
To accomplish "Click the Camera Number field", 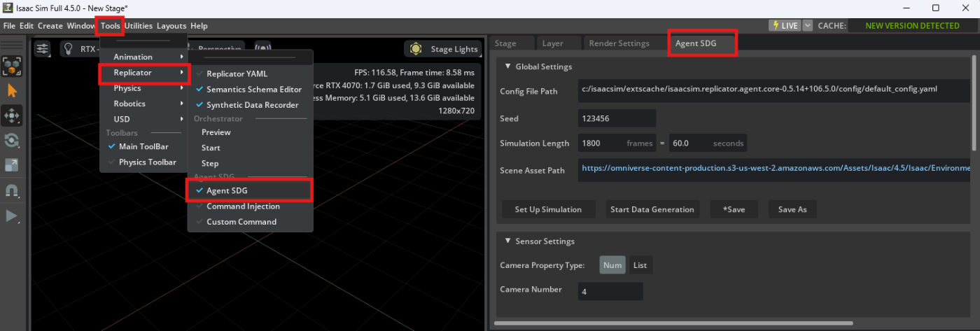I will click(610, 291).
